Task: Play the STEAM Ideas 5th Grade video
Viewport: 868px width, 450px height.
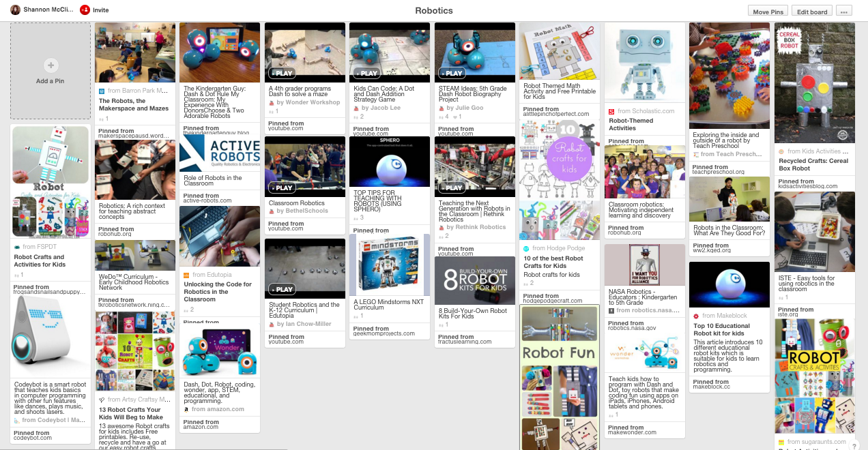Action: tap(451, 73)
